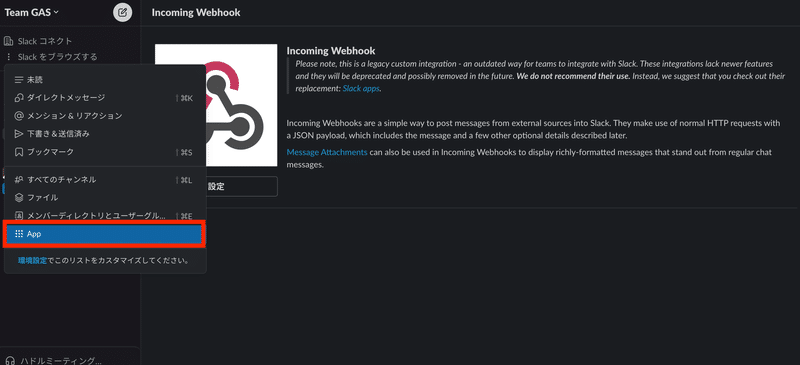The height and width of the screenshot is (365, 800).
Task: Choose 下書き＆送信済み menu entry
Action: (x=105, y=134)
